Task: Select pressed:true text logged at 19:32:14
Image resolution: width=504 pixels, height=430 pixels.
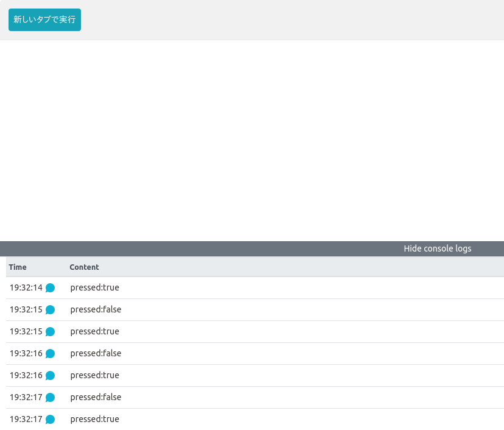Action: tap(94, 287)
